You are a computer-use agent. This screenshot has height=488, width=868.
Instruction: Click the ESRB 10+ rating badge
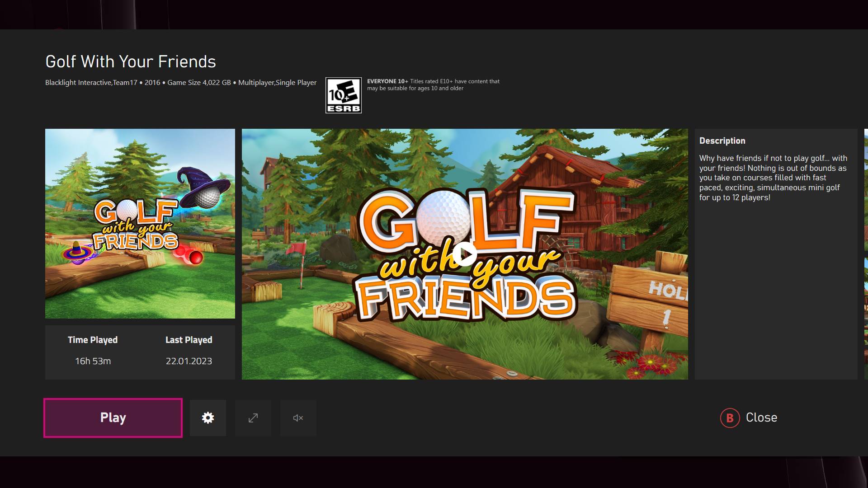pyautogui.click(x=344, y=95)
